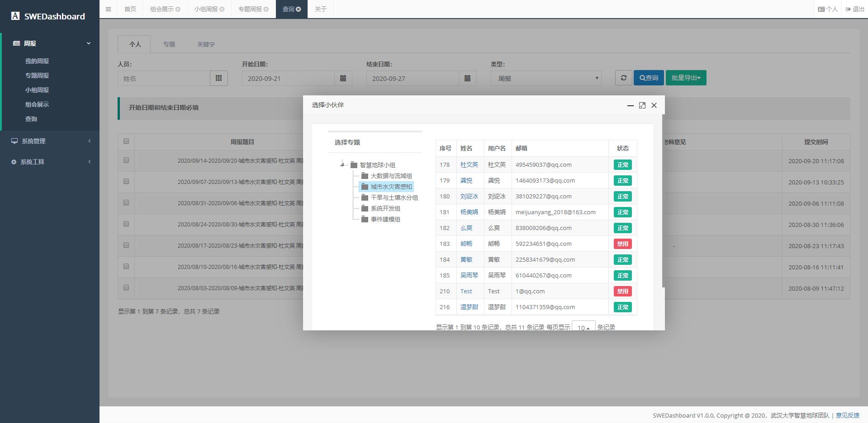Click the 系统开发组 folder icon

point(365,208)
